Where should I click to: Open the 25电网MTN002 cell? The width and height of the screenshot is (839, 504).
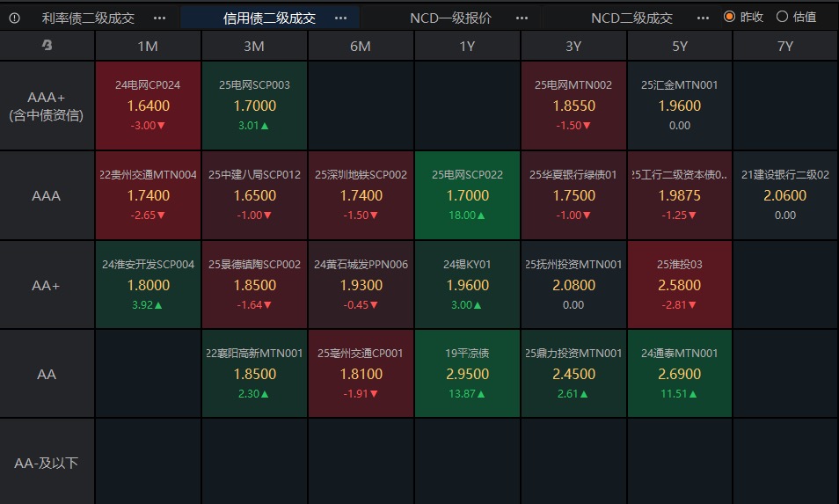click(573, 106)
